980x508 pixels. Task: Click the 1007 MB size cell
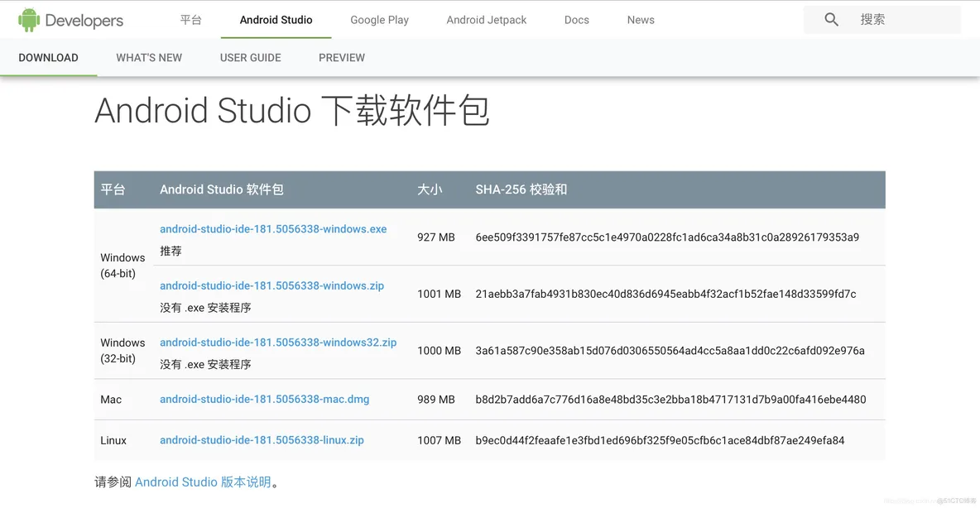pos(439,440)
